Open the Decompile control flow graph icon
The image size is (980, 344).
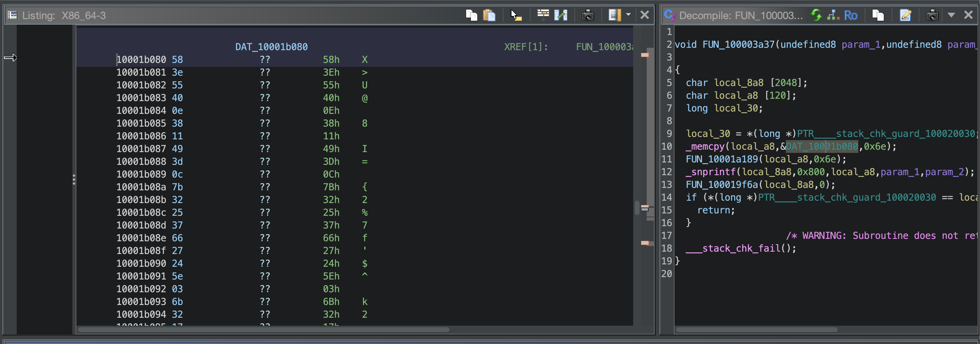(x=834, y=15)
